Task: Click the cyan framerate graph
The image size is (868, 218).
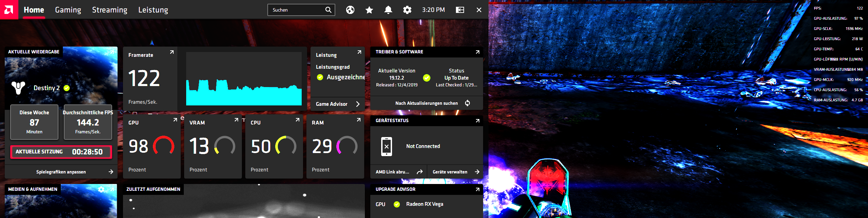Action: pos(244,79)
